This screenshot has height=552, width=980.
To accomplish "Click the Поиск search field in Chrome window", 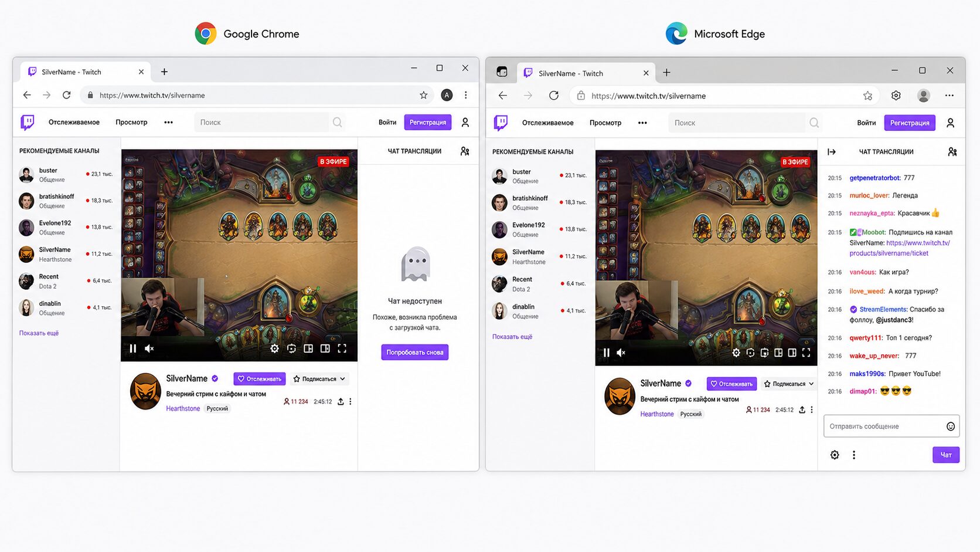I will click(x=261, y=122).
